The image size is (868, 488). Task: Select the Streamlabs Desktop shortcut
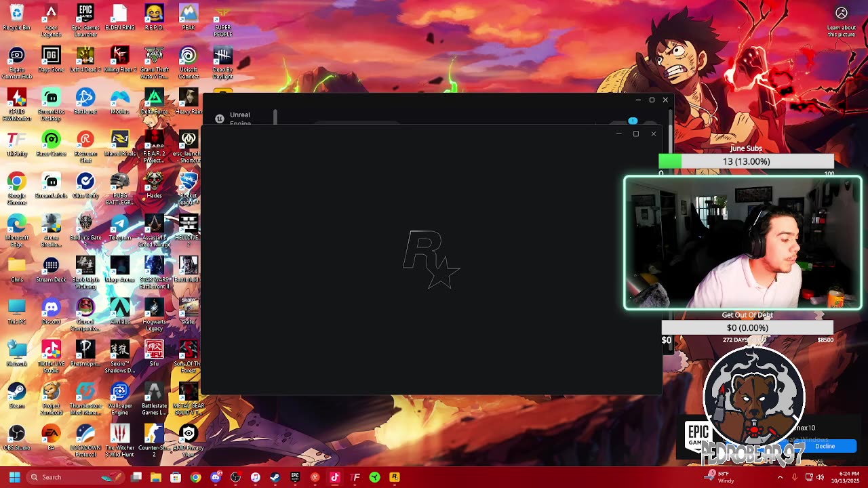click(51, 104)
